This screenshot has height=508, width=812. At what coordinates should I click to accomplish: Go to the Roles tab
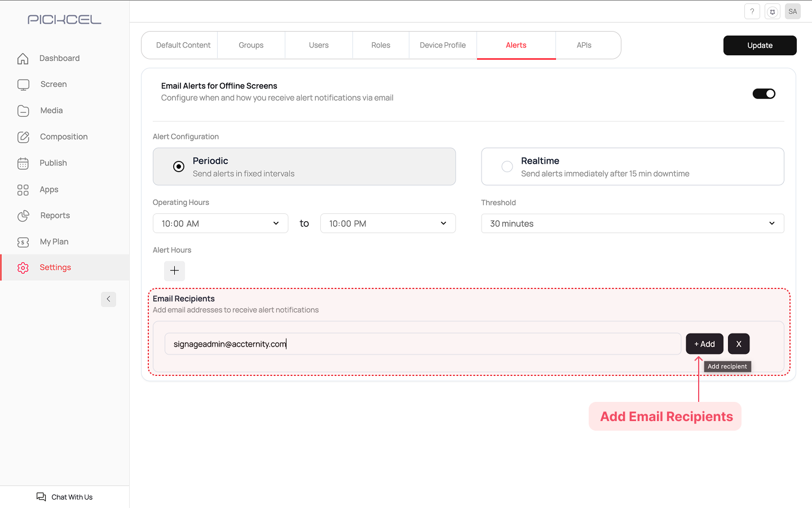[381, 45]
